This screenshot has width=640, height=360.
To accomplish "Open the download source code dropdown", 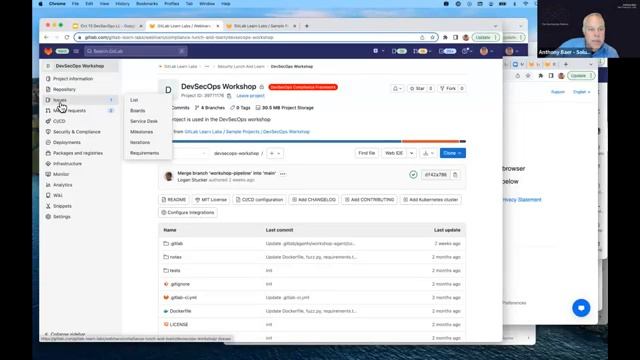I will pyautogui.click(x=428, y=153).
